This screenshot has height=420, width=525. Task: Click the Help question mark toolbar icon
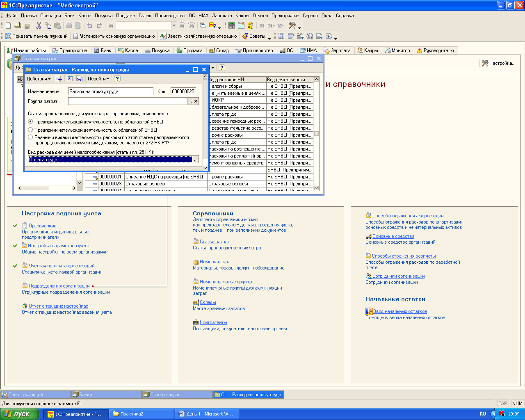click(x=212, y=25)
